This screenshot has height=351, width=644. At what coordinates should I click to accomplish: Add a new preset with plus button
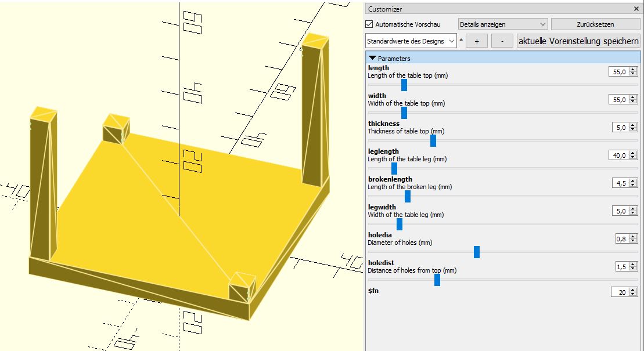pyautogui.click(x=476, y=41)
